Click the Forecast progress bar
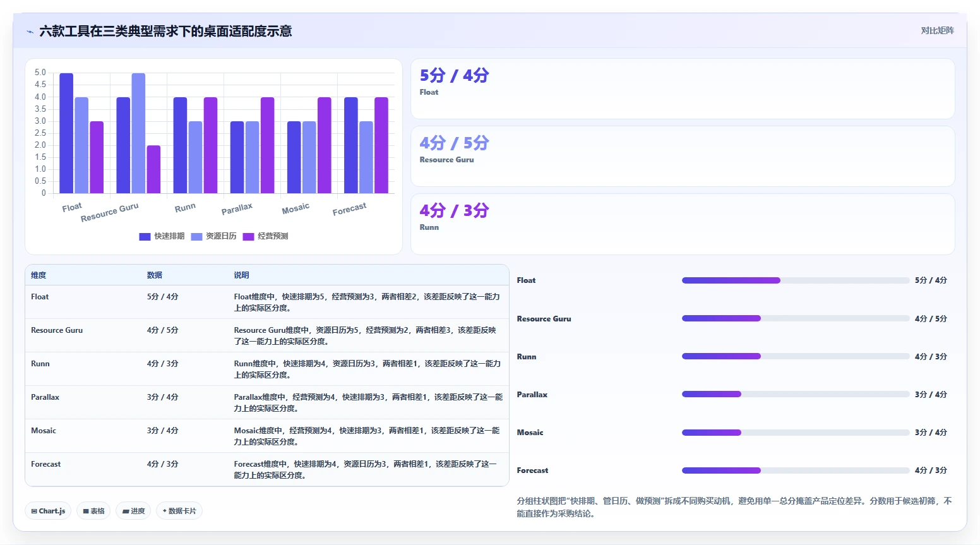This screenshot has height=545, width=980. tap(796, 470)
